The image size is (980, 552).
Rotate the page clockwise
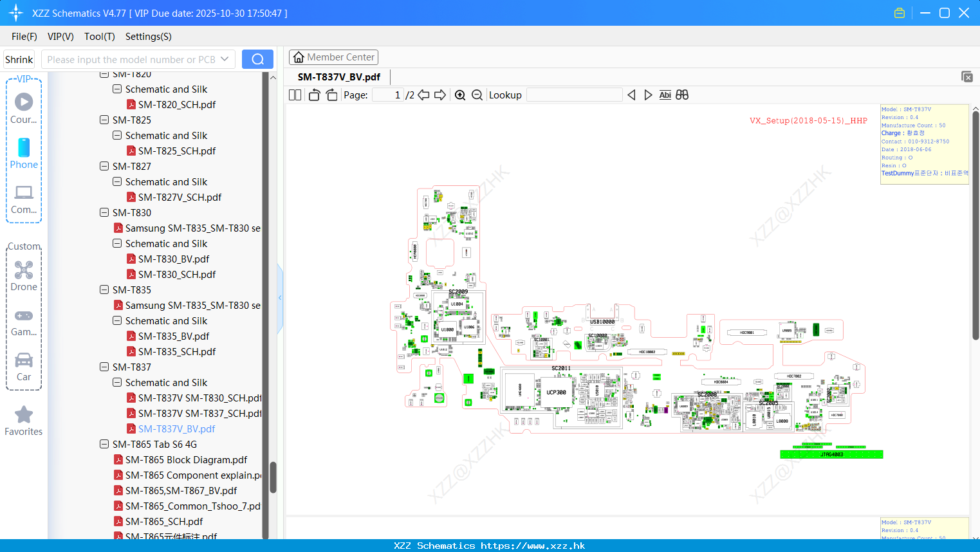[x=331, y=95]
